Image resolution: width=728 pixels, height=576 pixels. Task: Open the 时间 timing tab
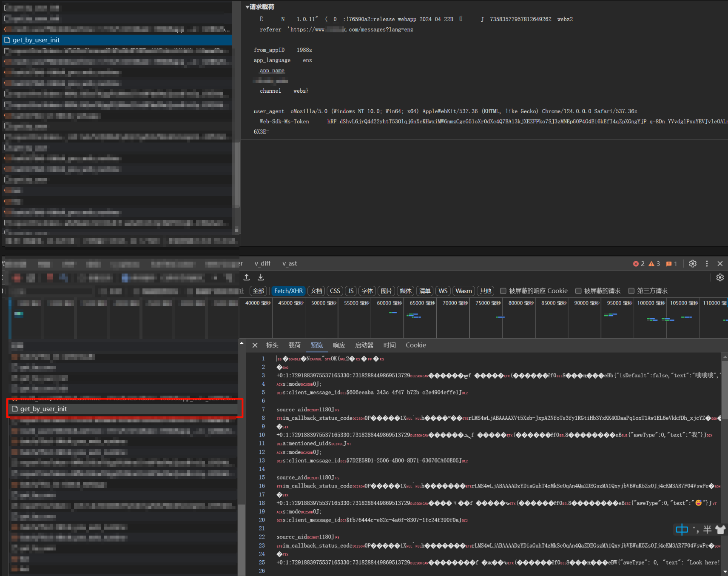point(390,345)
